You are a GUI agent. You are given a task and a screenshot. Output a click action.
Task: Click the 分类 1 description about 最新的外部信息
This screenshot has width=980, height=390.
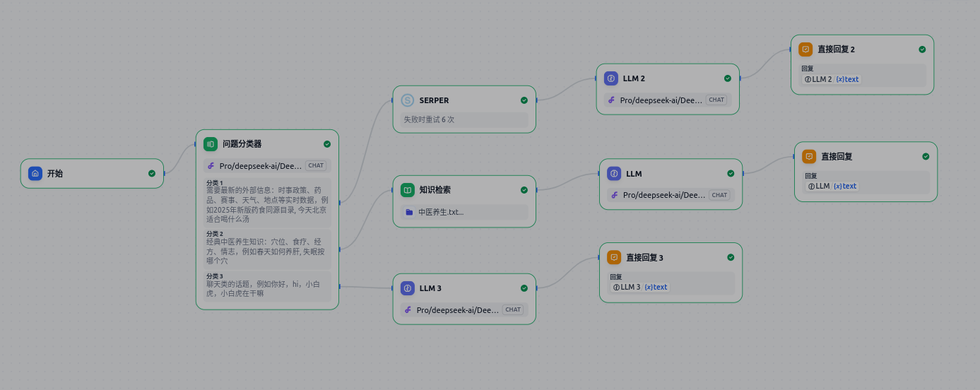tap(267, 205)
